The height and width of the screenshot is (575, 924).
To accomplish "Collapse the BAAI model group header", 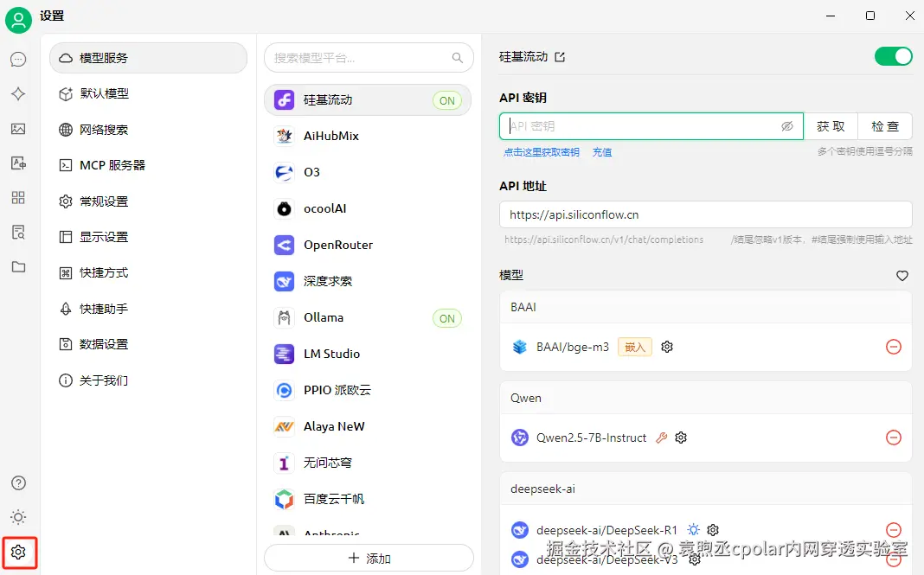I will click(x=705, y=307).
